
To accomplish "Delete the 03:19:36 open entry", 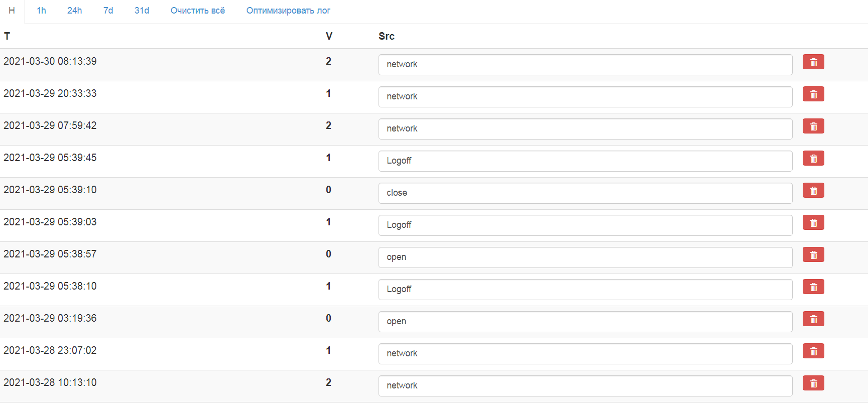I will [813, 319].
